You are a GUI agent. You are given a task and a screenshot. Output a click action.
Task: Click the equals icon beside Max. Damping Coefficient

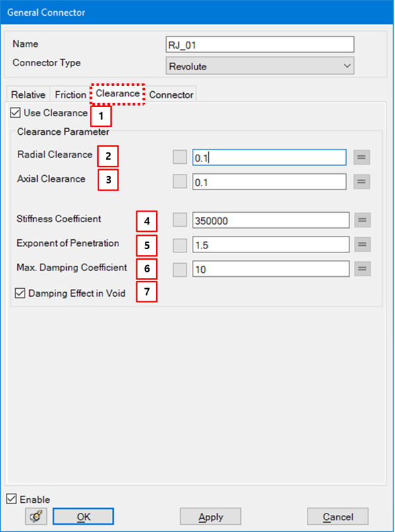click(x=362, y=269)
